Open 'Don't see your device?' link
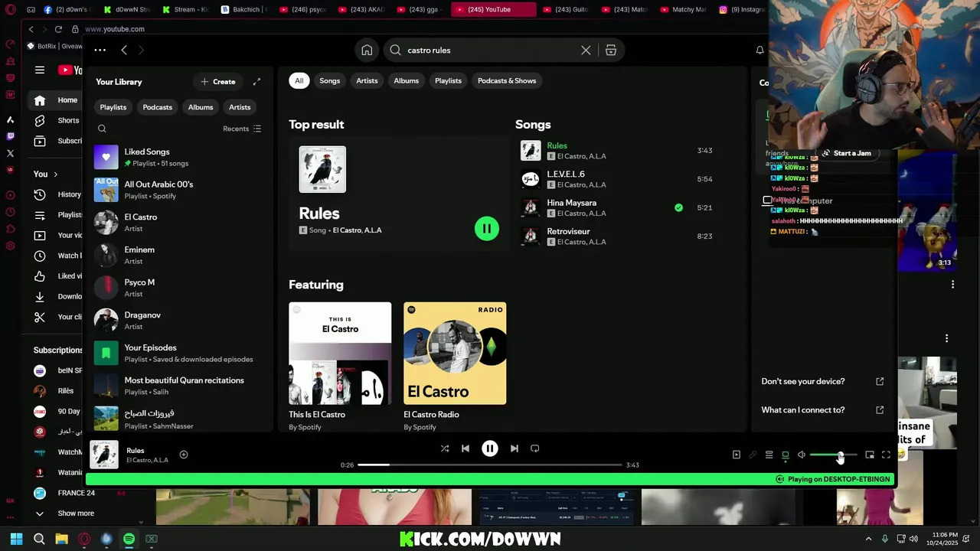Screen dimensions: 980x551 coord(823,381)
